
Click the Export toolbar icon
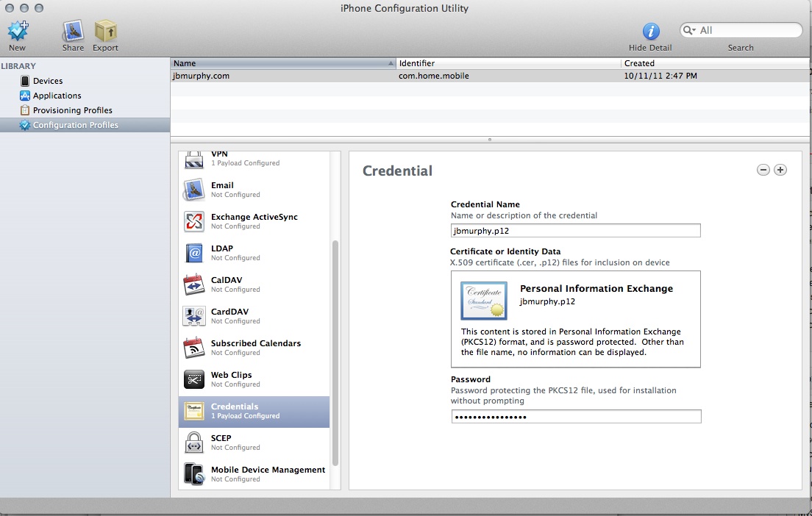click(106, 31)
